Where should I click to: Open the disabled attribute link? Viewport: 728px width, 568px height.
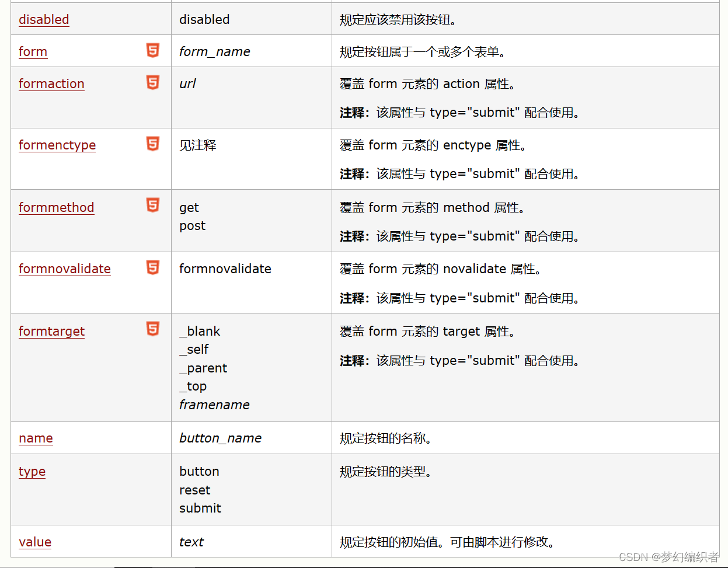[44, 19]
